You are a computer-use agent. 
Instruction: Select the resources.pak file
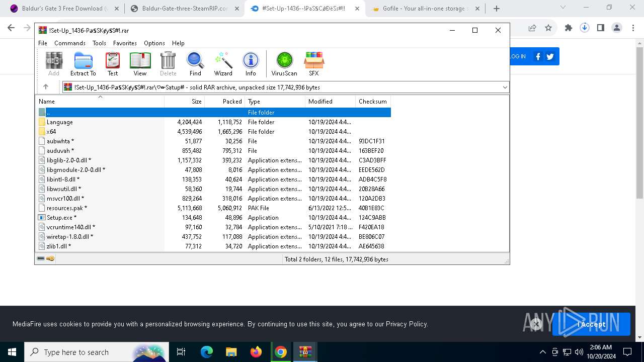(x=213, y=208)
